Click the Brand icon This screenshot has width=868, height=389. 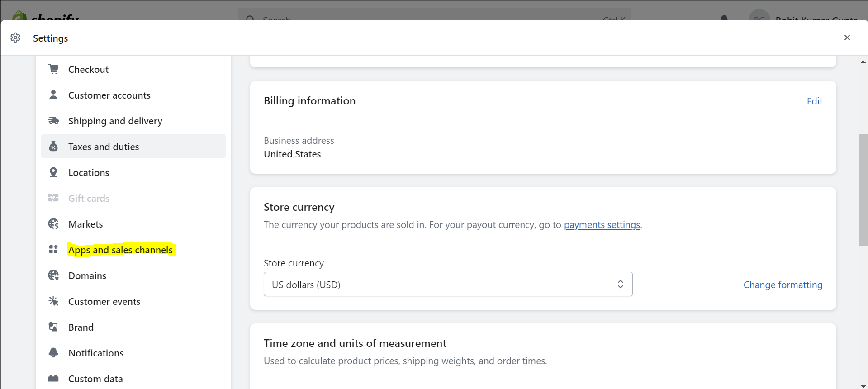(x=53, y=327)
